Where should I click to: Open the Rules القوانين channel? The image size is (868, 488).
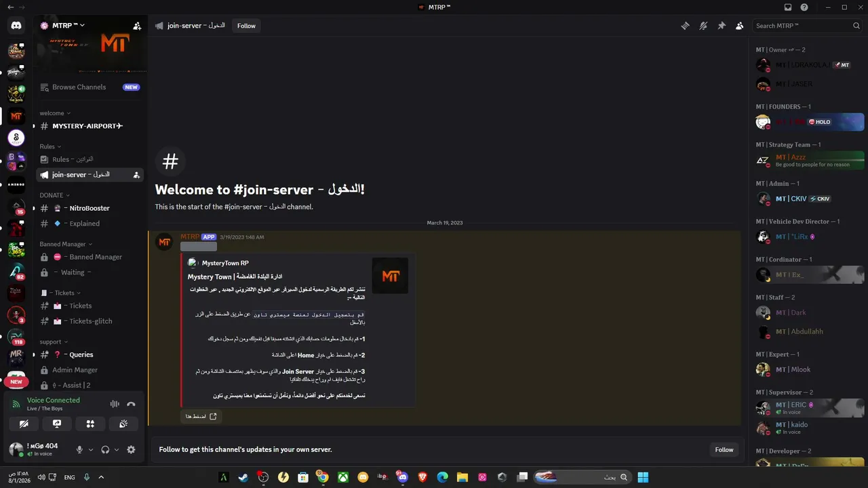point(90,159)
